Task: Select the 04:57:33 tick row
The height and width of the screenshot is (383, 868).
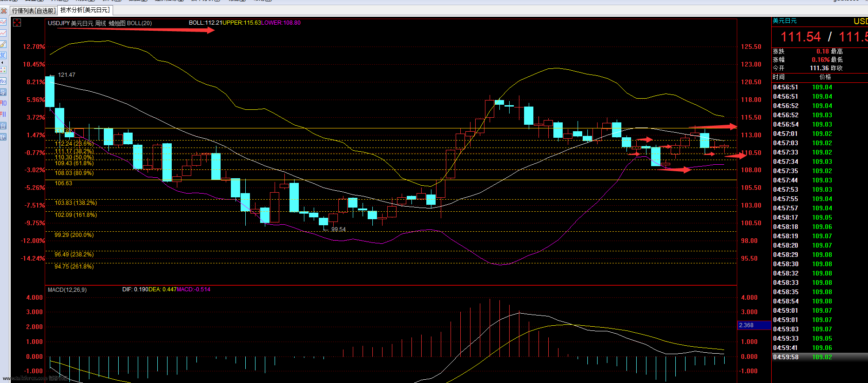Action: 820,152
